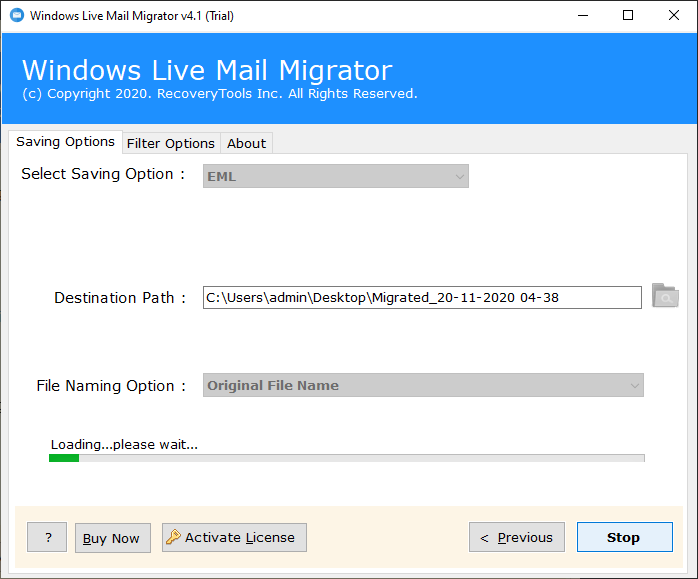Viewport: 698px width, 579px height.
Task: Click the question mark help button
Action: pyautogui.click(x=47, y=537)
